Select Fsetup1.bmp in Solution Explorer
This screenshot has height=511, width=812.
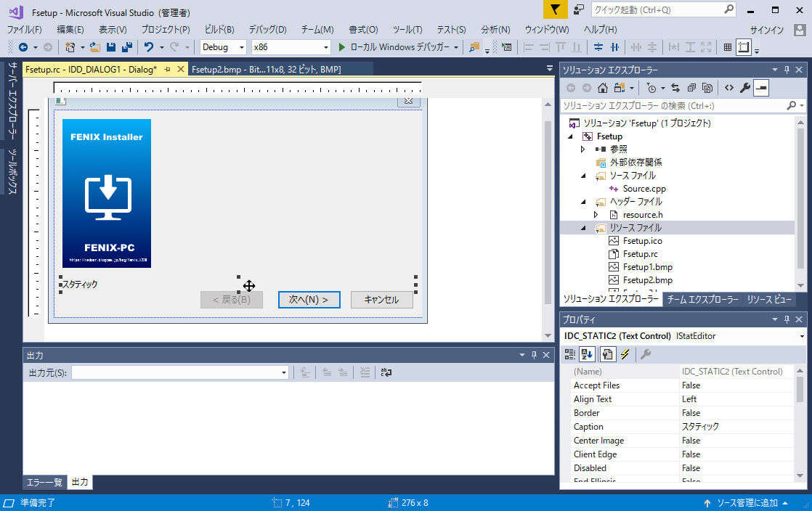tap(647, 267)
